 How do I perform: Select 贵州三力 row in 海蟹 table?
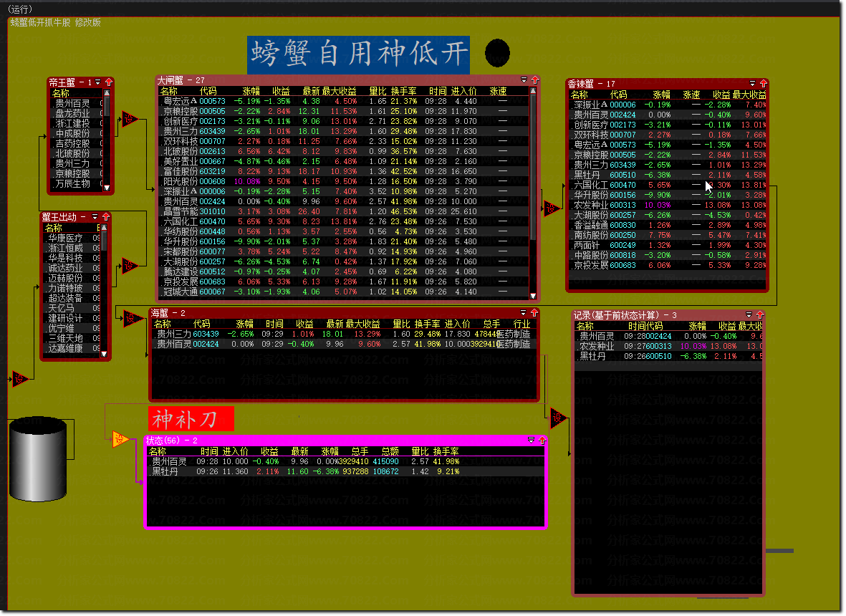[345, 334]
